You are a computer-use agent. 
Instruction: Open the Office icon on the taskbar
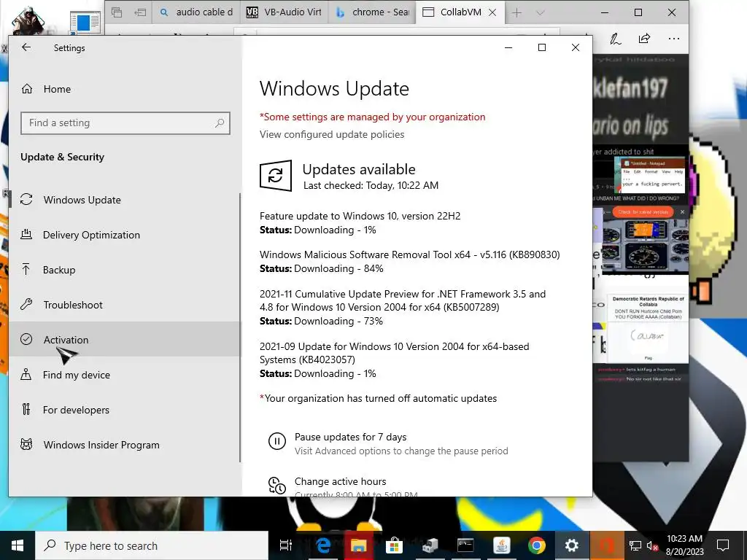(x=607, y=545)
